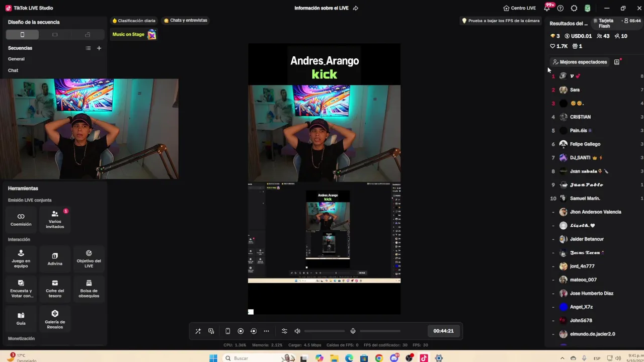The width and height of the screenshot is (644, 362).
Task: Adjust the microphone volume slider
Action: (380, 331)
